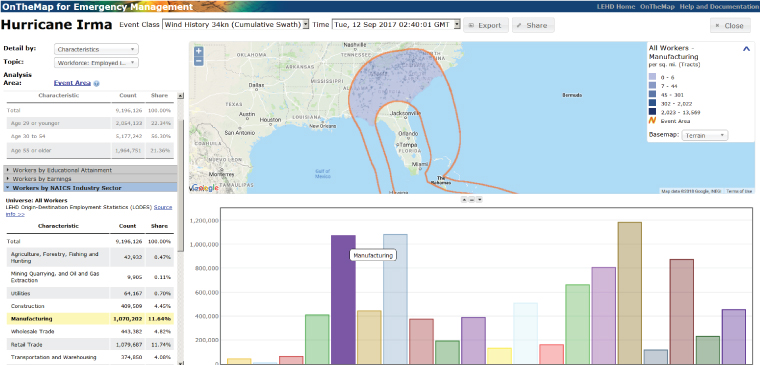The width and height of the screenshot is (760, 365).
Task: Click the Export button
Action: click(x=486, y=25)
